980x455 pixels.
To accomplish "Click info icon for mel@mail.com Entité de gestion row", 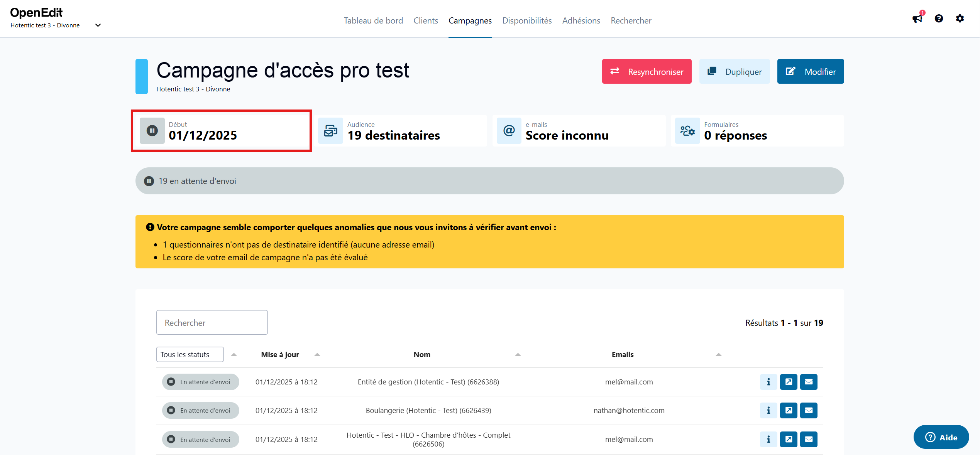I will [x=768, y=382].
